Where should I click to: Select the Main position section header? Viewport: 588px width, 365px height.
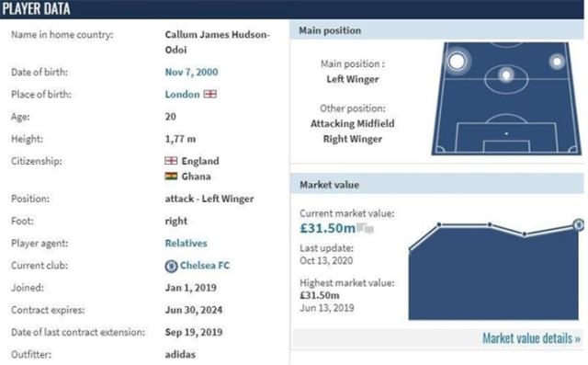[437, 30]
